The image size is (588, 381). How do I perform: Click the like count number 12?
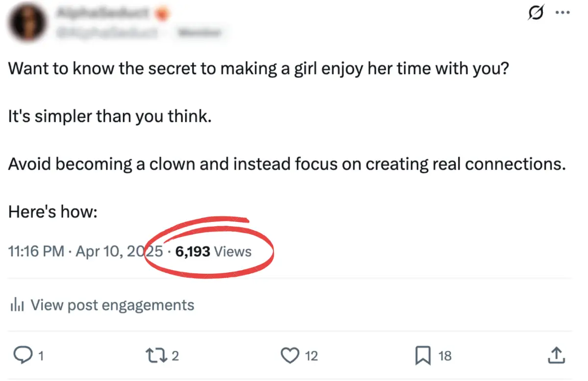(x=312, y=356)
